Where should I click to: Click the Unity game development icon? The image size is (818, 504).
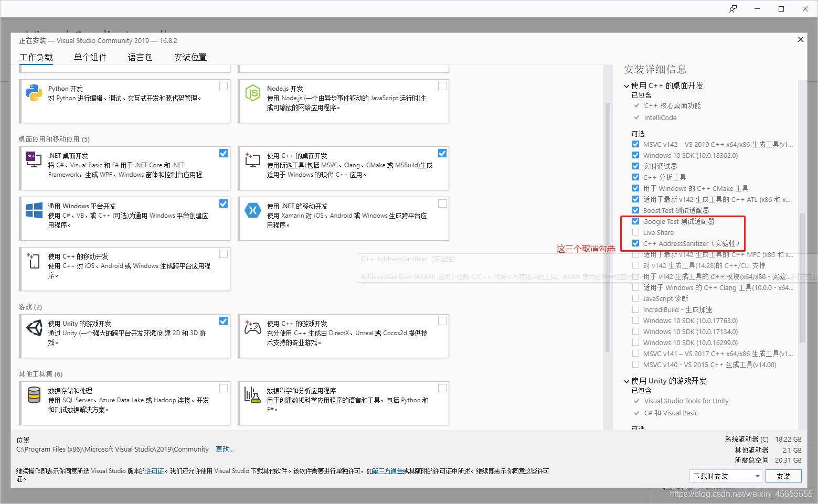[34, 328]
